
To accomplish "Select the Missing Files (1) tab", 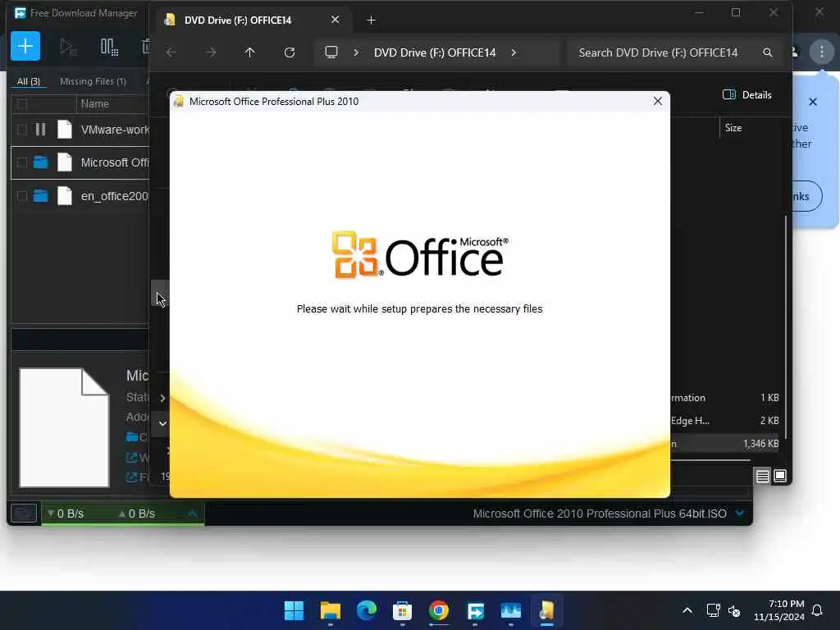I will pyautogui.click(x=94, y=81).
